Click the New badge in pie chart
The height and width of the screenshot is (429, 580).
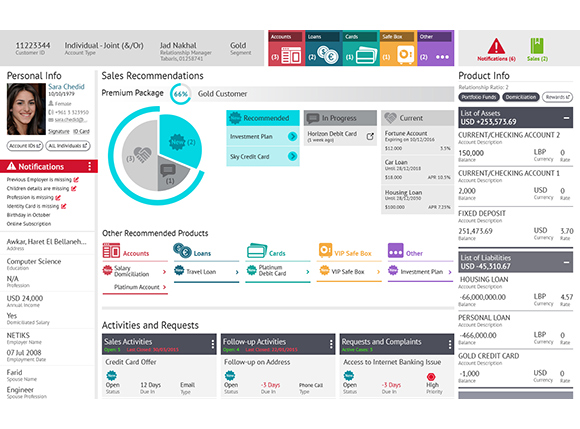(x=177, y=142)
